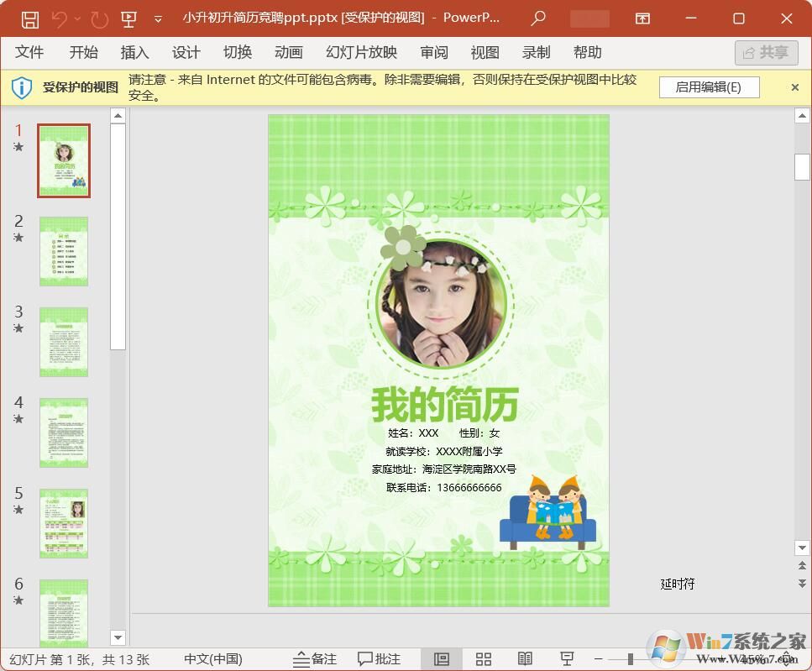The height and width of the screenshot is (671, 812).
Task: Start slideshow from Quick Access Toolbar
Action: pos(128,18)
